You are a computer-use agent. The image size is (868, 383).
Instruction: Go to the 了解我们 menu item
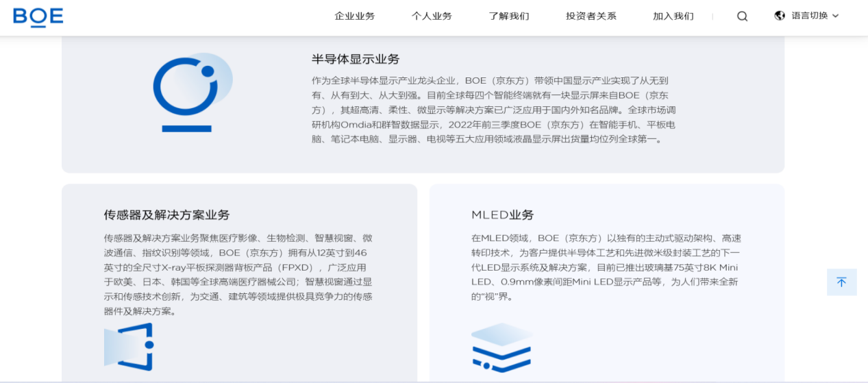coord(508,16)
